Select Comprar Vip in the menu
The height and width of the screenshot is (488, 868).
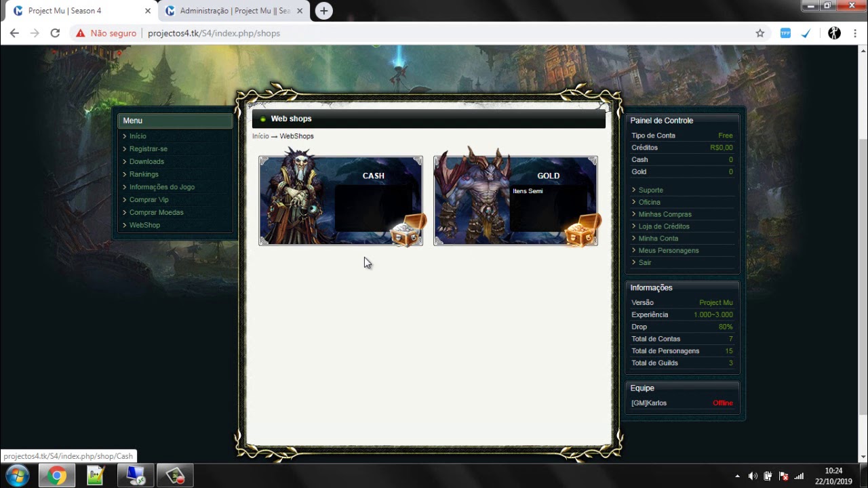click(149, 200)
